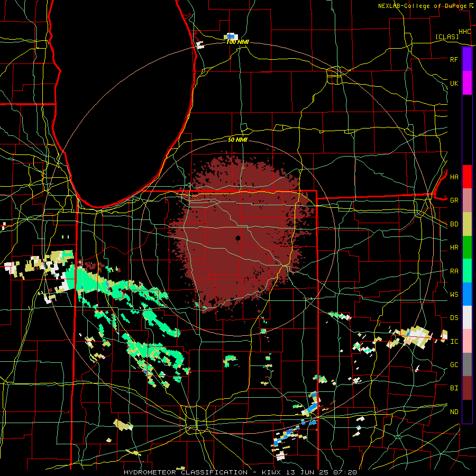The image size is (476, 476).
Task: Click the HA red legend swatch
Action: (467, 177)
